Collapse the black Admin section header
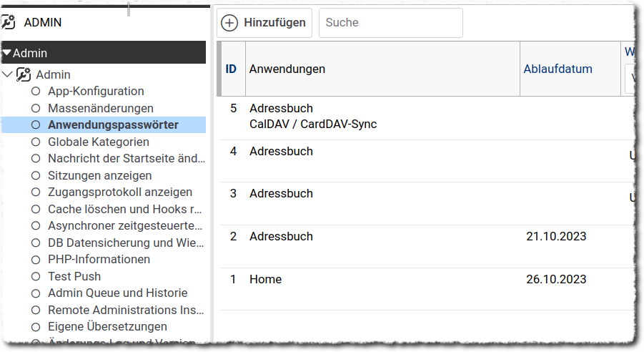The height and width of the screenshot is (352, 644). tap(7, 53)
